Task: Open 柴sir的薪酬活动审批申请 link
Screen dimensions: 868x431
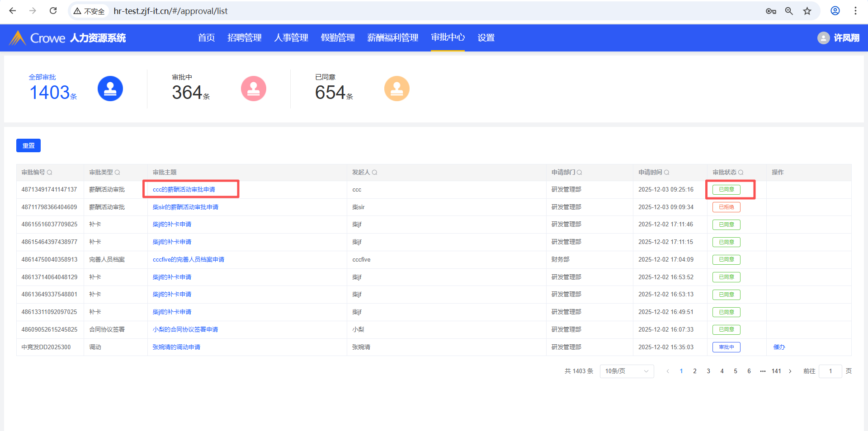Action: [185, 207]
